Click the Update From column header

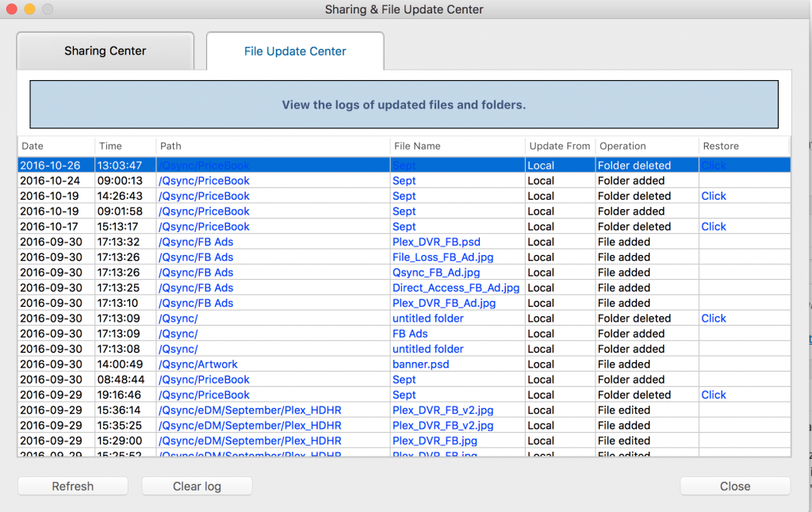[559, 146]
